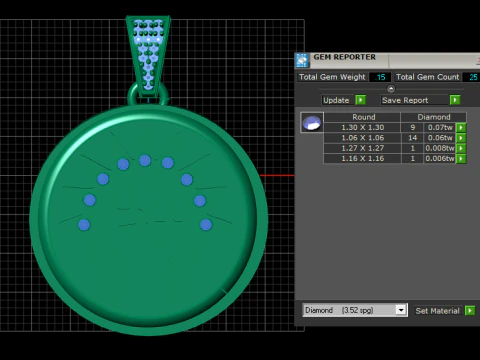Click green arrow next to Update
Screen dimensions: 480x360
point(360,100)
